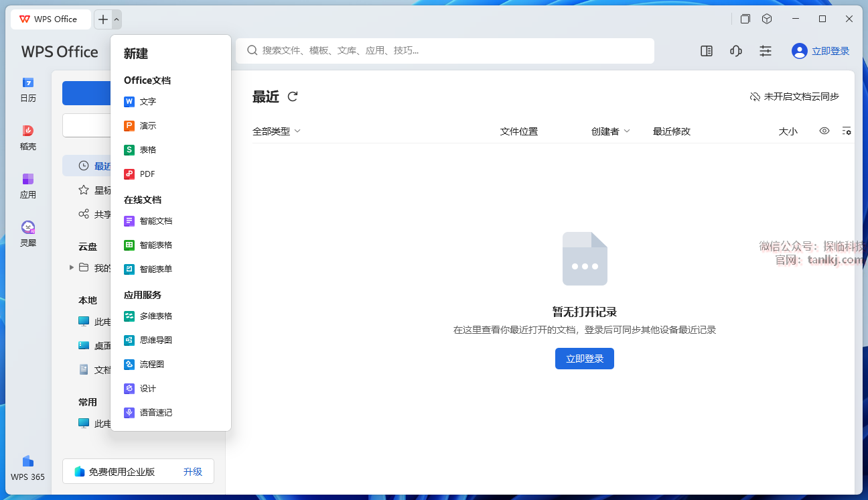Image resolution: width=868 pixels, height=500 pixels.
Task: Open the 创建者 creator dropdown
Action: point(610,131)
